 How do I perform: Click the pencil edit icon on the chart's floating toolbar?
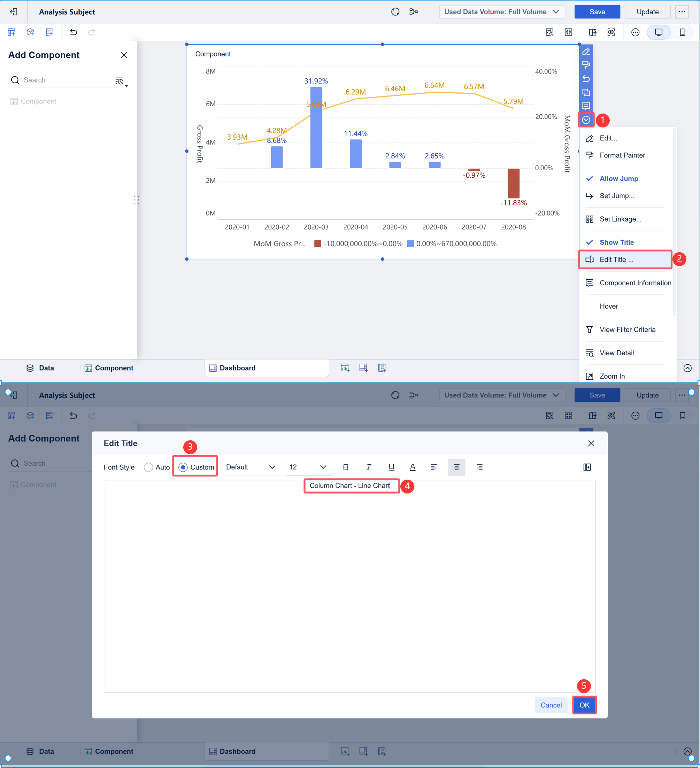pos(586,52)
